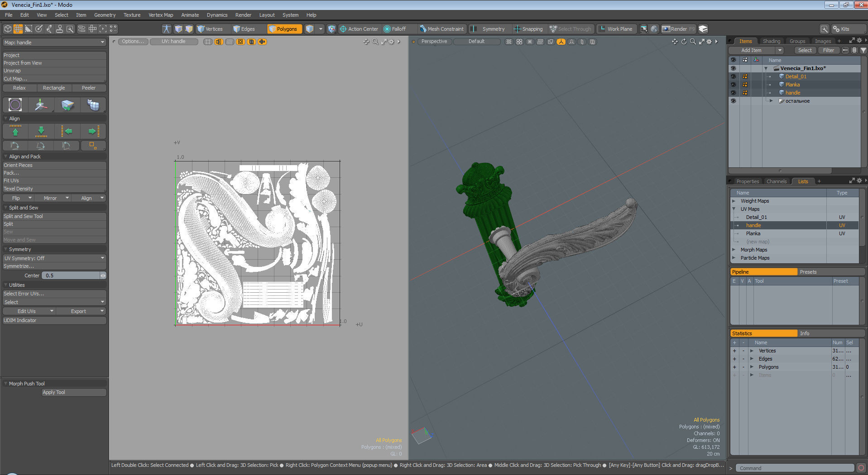The height and width of the screenshot is (475, 868).
Task: Click the Render button in toolbar
Action: pos(678,29)
